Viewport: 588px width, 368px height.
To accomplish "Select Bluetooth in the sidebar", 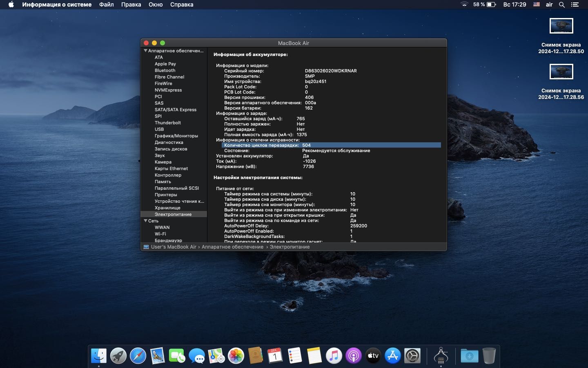I will (165, 70).
